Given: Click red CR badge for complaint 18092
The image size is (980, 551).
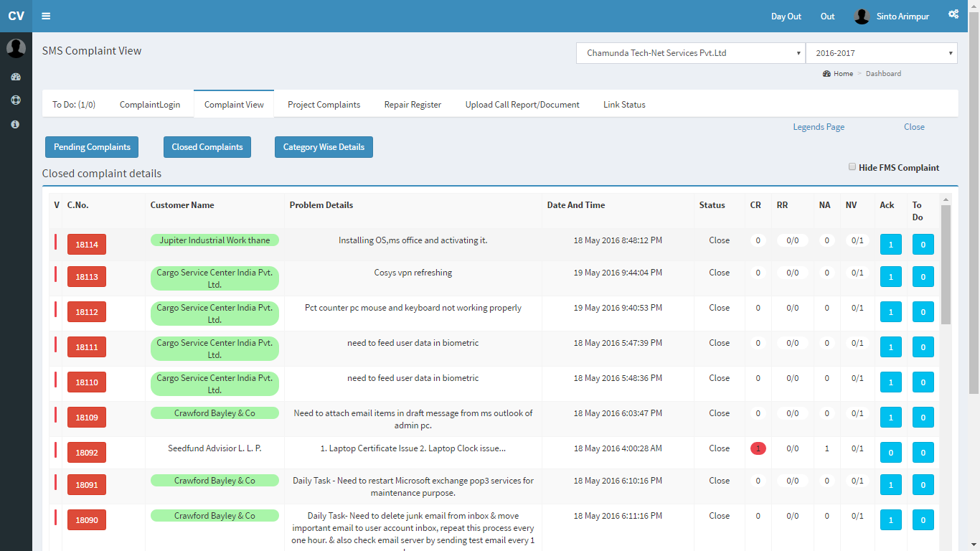Looking at the screenshot, I should [x=758, y=448].
